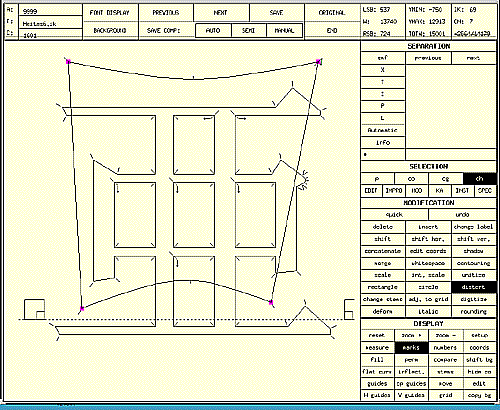Viewport: 500px width, 410px height.
Task: Click the left sidebearing marker icon
Action: tap(34, 309)
